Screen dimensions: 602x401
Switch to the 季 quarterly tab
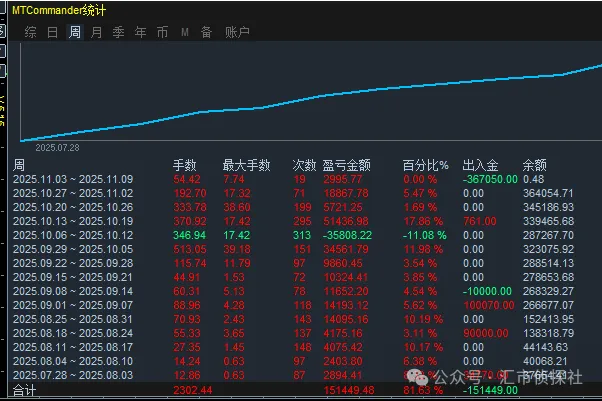tap(119, 32)
